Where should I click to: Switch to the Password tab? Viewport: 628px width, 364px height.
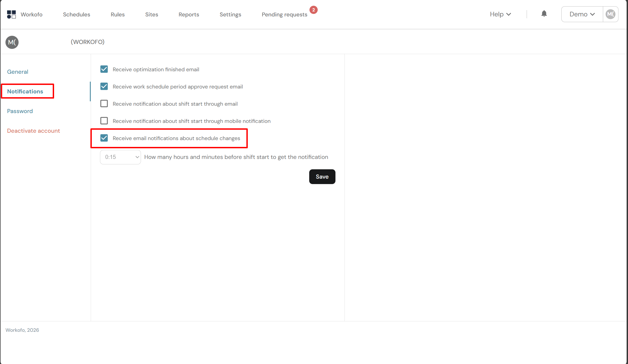20,111
